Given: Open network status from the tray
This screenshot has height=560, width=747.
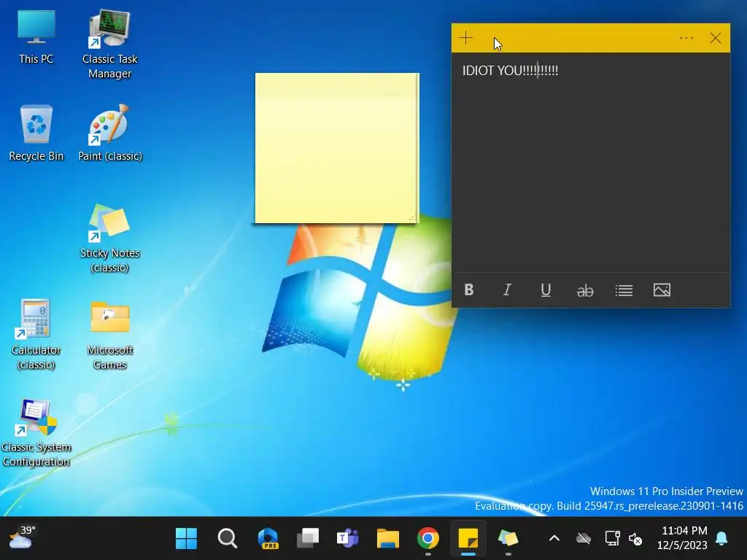Looking at the screenshot, I should click(612, 539).
